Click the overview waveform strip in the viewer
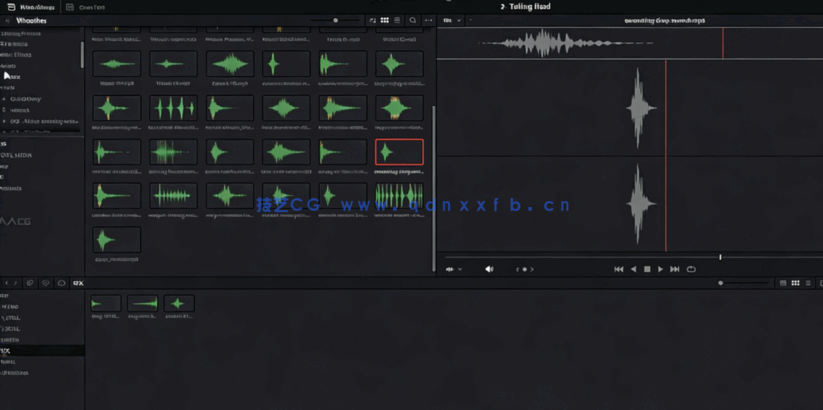This screenshot has width=823, height=410. pos(630,43)
